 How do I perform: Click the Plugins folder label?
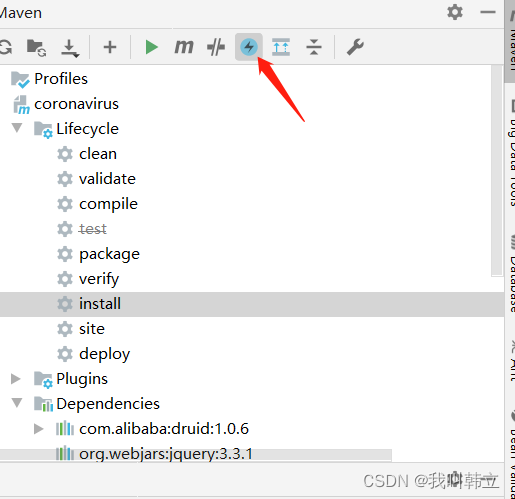(82, 379)
